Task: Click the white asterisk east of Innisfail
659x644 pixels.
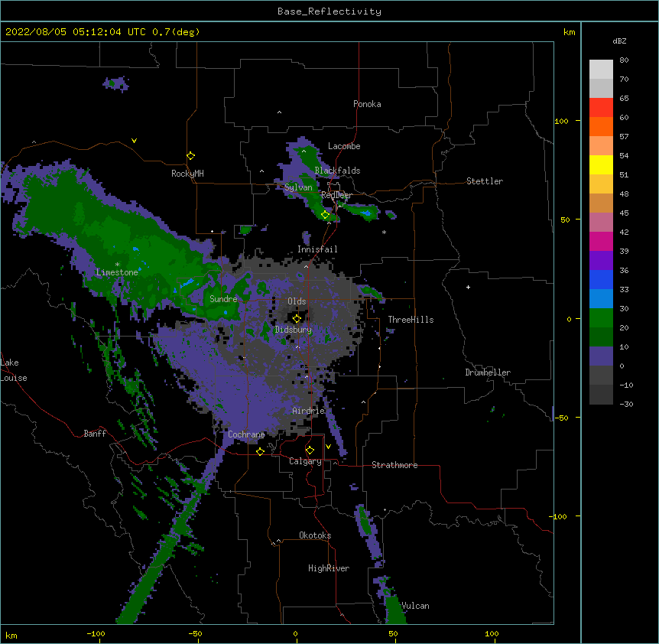Action: click(384, 232)
